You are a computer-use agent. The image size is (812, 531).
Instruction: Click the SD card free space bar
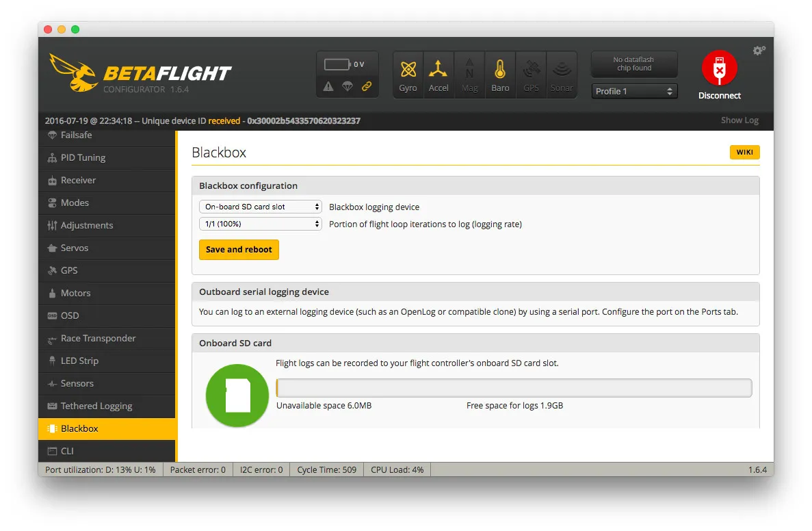[514, 388]
